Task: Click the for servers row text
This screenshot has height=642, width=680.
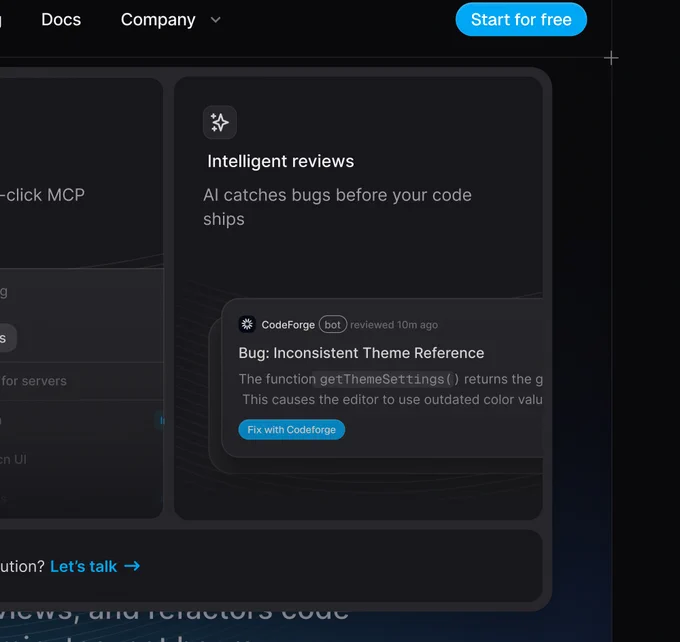Action: (x=34, y=381)
